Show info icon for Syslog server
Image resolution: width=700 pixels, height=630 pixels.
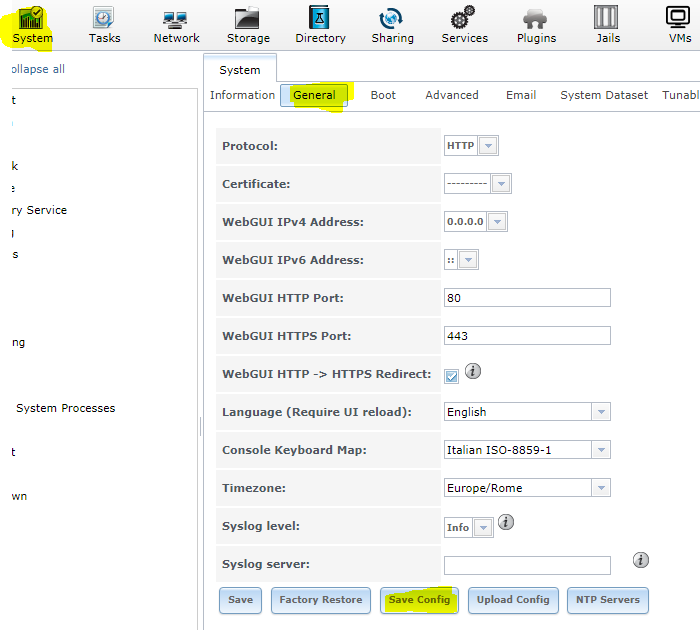point(641,560)
